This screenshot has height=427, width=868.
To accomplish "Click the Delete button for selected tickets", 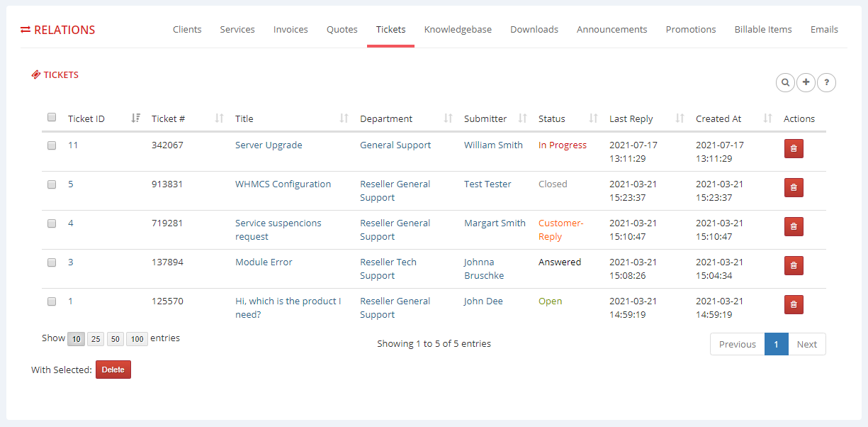I will 113,369.
